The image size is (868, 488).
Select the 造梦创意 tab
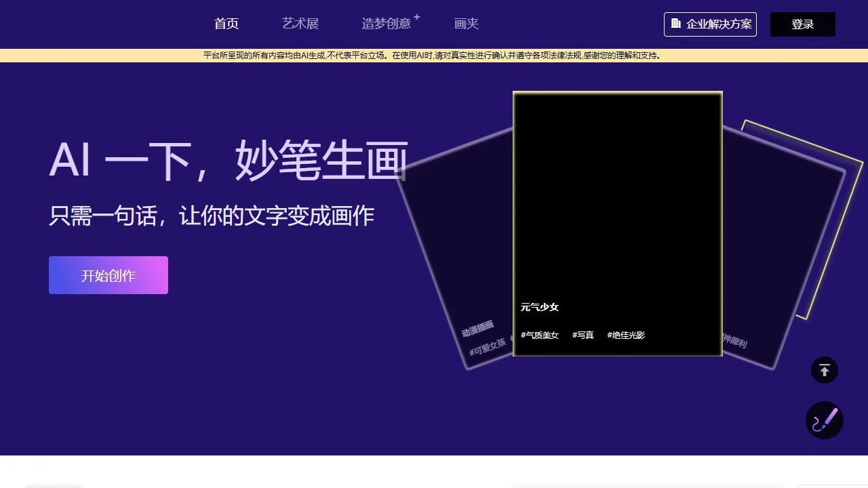pos(387,24)
